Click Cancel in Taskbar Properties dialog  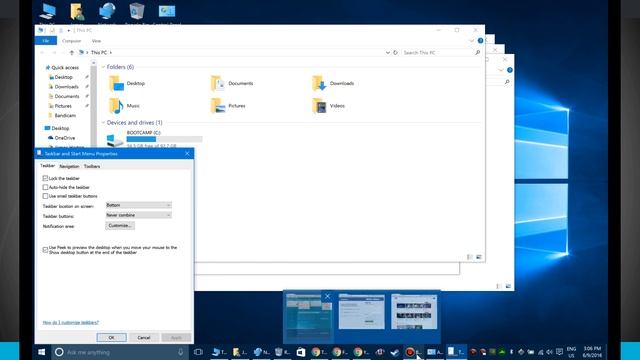coord(144,338)
